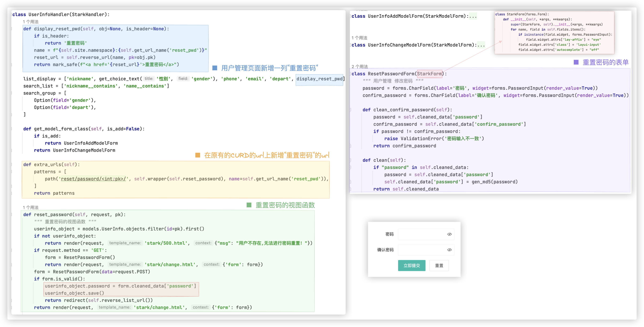Click the 重置 reset button
The height and width of the screenshot is (327, 644).
point(439,265)
